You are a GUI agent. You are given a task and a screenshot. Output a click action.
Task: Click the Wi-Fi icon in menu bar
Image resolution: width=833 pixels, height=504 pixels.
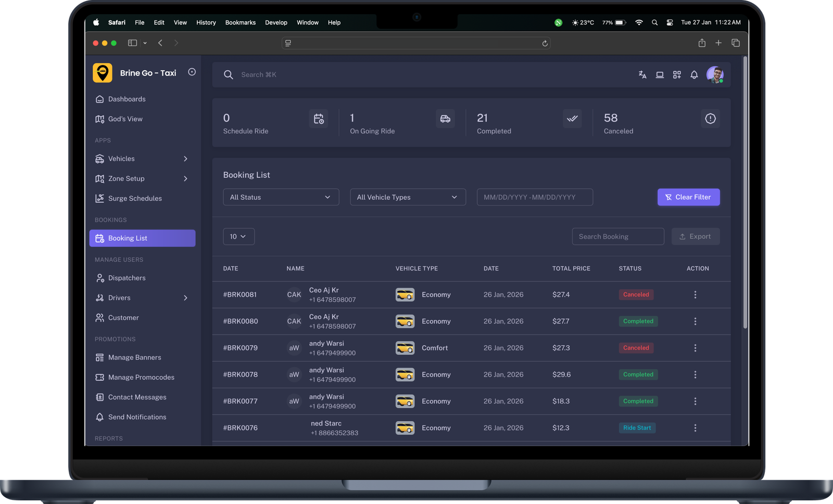click(x=639, y=22)
